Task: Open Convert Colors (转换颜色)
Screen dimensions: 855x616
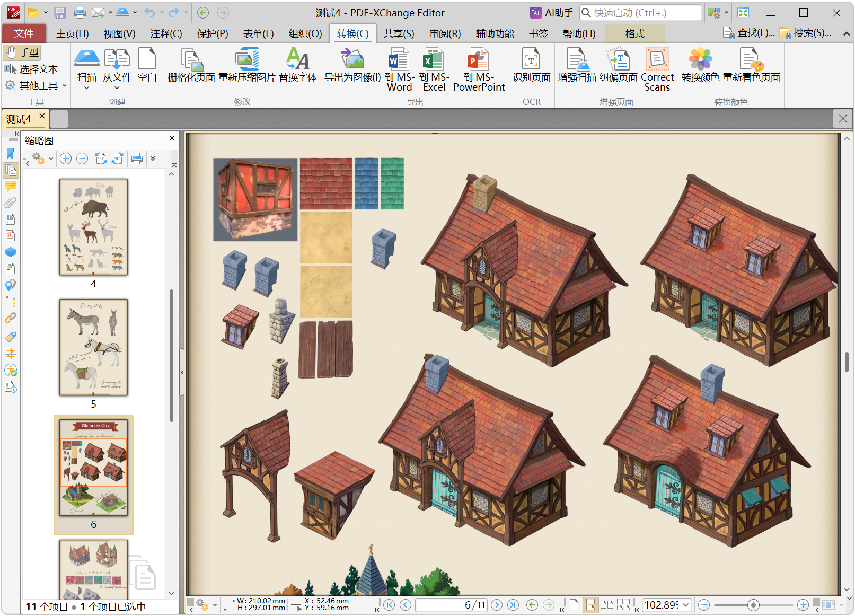Action: pyautogui.click(x=700, y=66)
